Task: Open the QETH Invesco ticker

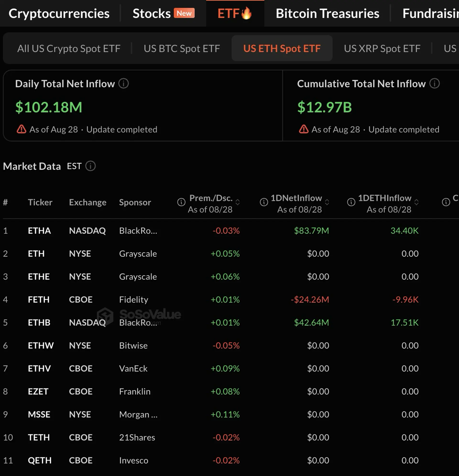Action: [40, 460]
